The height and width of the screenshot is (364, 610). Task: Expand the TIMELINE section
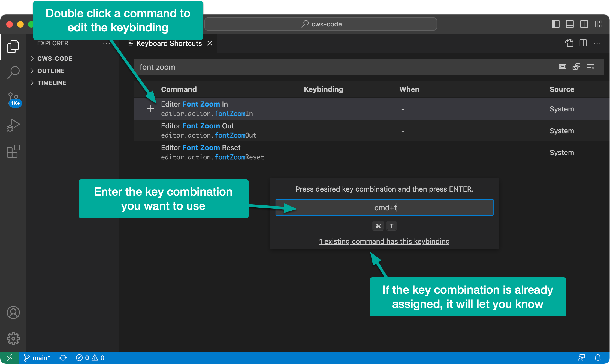tap(52, 83)
